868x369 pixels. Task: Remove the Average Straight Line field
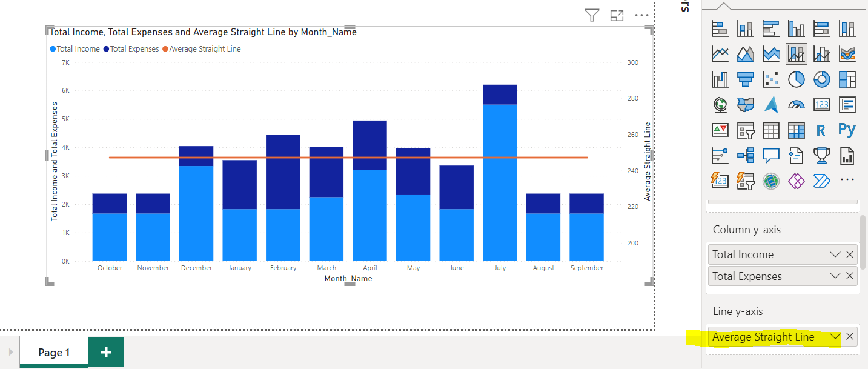tap(850, 337)
